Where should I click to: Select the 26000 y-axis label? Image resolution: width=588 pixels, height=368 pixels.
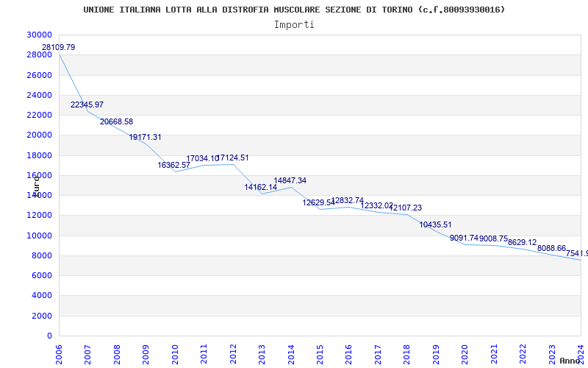(x=39, y=75)
